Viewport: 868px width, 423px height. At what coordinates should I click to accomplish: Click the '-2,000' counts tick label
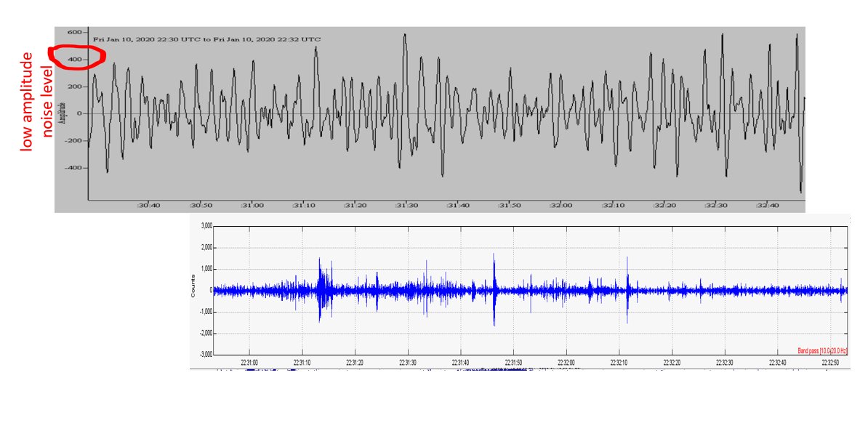click(x=206, y=333)
